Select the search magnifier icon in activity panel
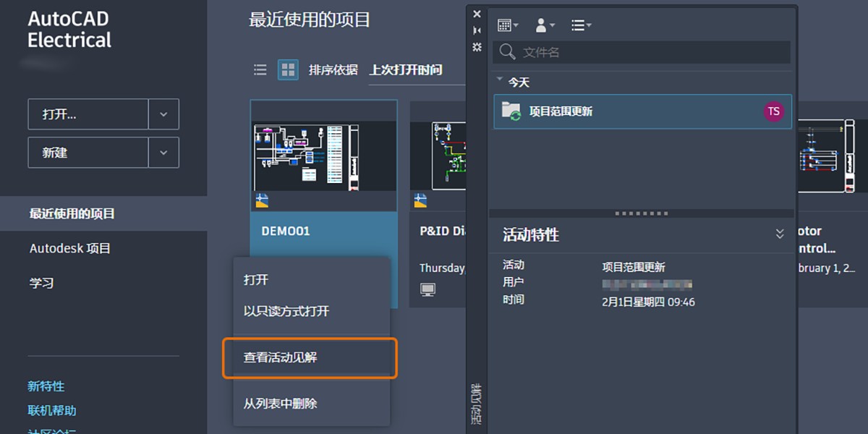This screenshot has height=434, width=868. [x=508, y=52]
